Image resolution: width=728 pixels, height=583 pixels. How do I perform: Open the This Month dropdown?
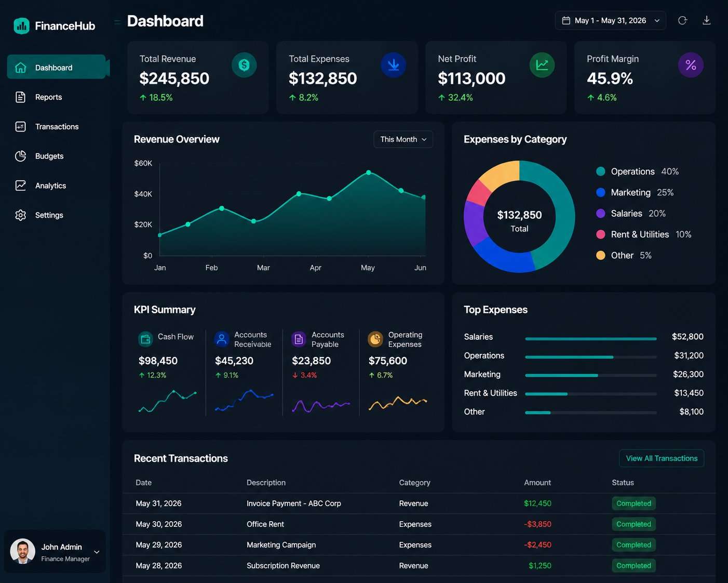coord(403,139)
